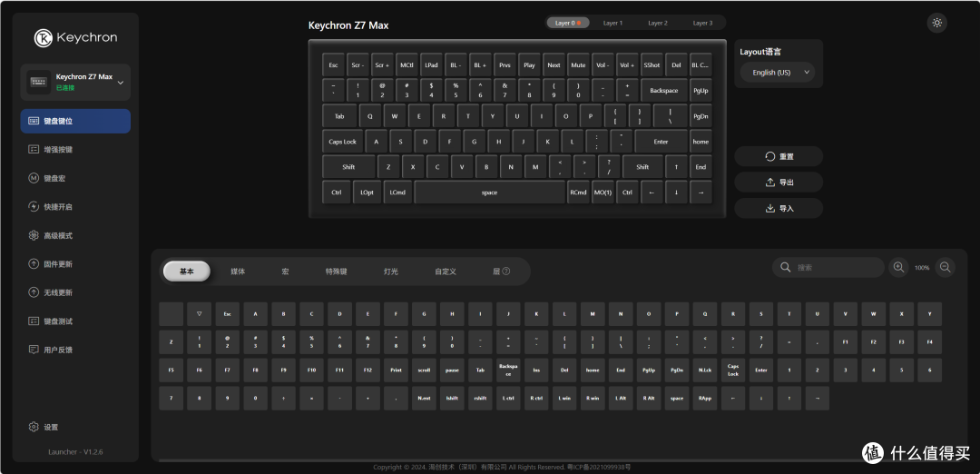The height and width of the screenshot is (474, 980).
Task: Pick the F12 keycode in the list
Action: pos(367,370)
